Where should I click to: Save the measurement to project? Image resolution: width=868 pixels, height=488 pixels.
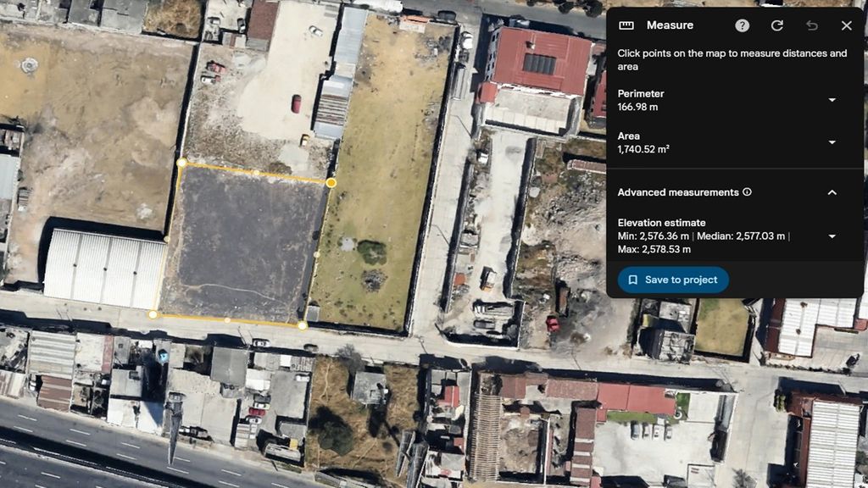pyautogui.click(x=673, y=280)
